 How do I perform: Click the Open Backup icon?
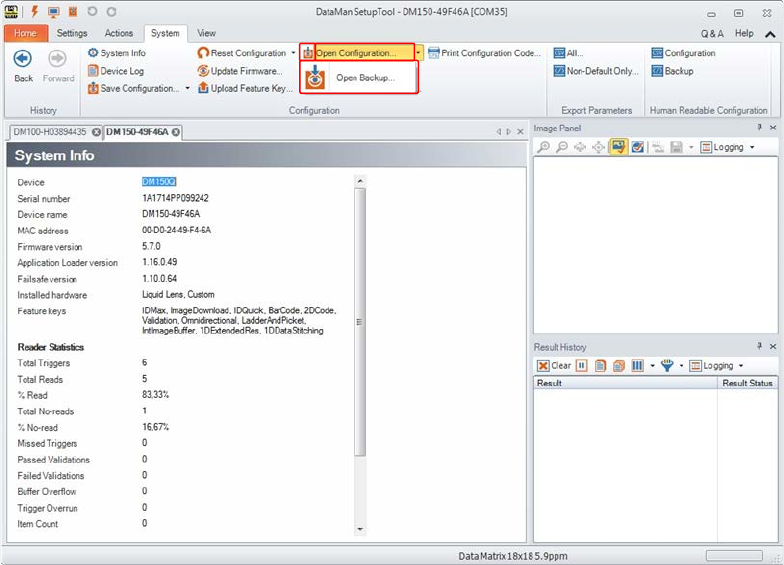[316, 78]
